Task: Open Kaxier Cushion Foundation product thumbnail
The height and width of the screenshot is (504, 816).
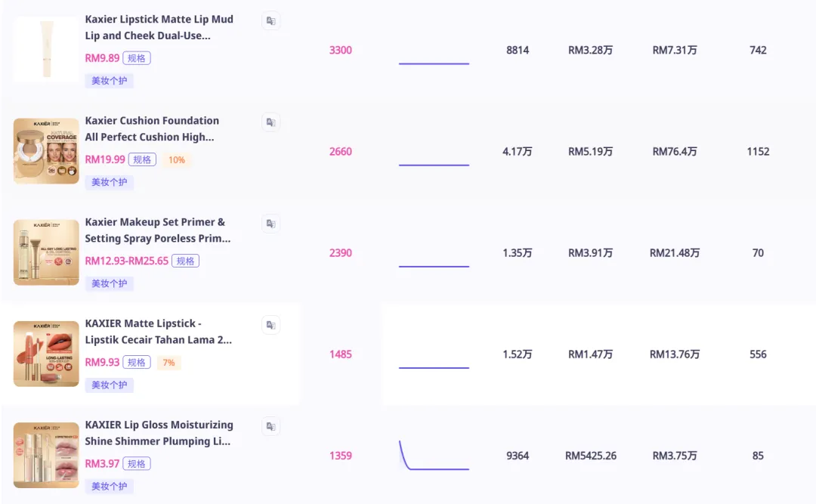Action: [x=46, y=151]
